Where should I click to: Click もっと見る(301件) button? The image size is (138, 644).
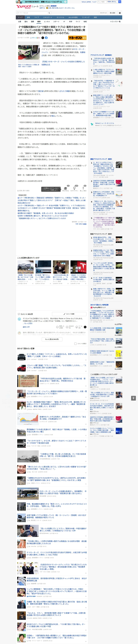(52, 339)
